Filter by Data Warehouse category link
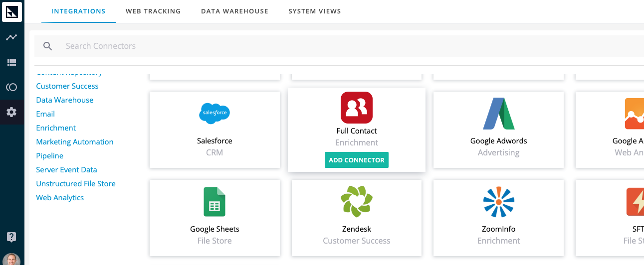The height and width of the screenshot is (265, 644). pyautogui.click(x=65, y=100)
